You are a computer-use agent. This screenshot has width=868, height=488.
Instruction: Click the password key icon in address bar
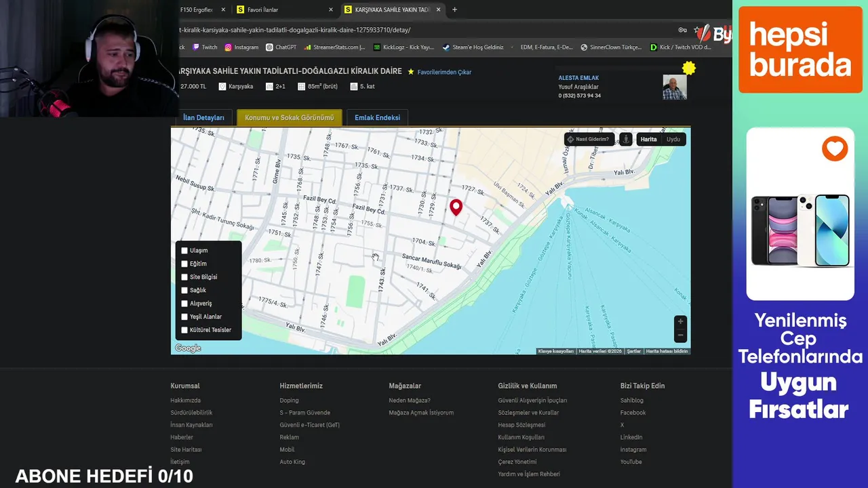(x=682, y=30)
